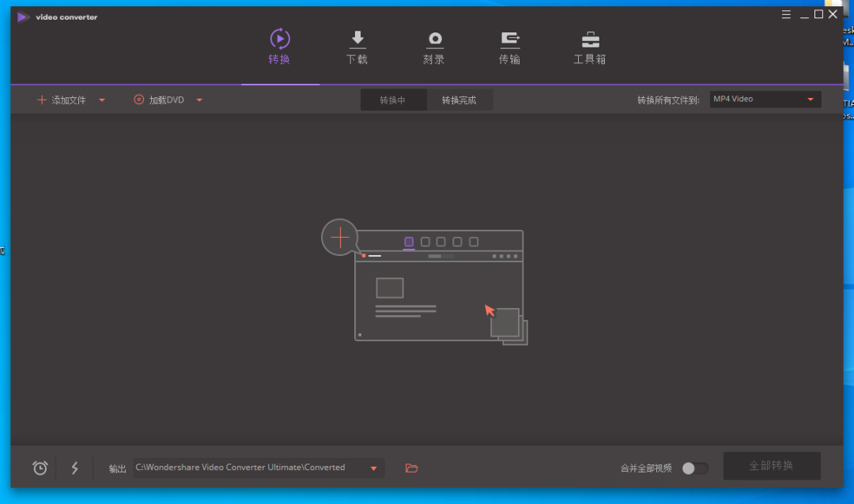Toggle the 合并全部视频 merge switch
Screen dimensions: 854x504
coord(695,468)
